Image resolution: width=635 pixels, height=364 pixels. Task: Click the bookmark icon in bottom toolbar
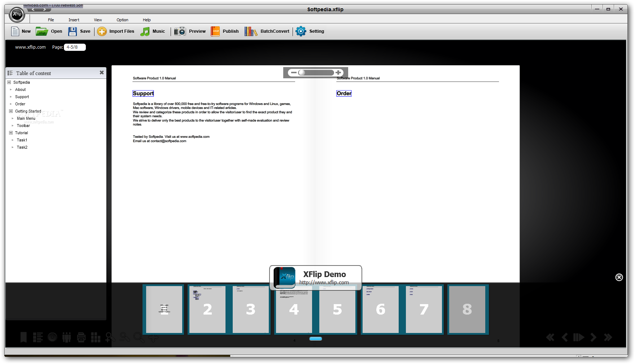[23, 337]
